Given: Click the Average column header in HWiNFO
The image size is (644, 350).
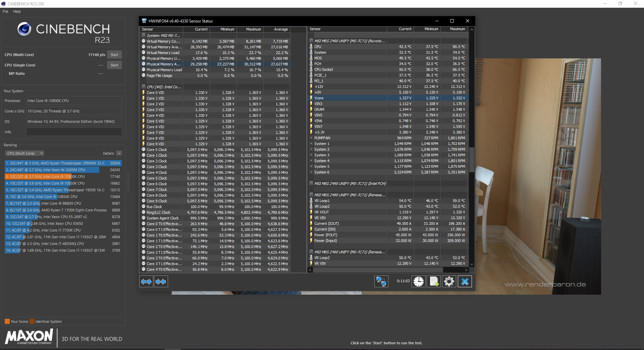Looking at the screenshot, I should (x=277, y=29).
